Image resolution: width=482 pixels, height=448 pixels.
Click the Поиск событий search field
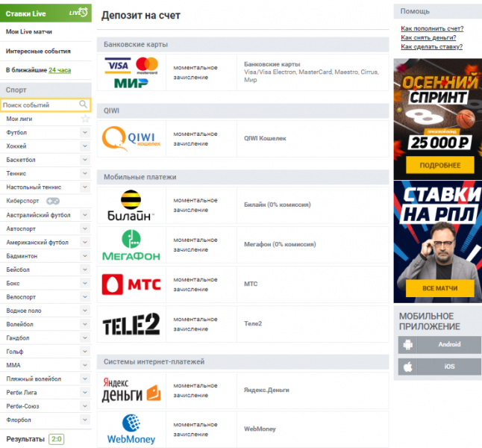click(x=46, y=105)
